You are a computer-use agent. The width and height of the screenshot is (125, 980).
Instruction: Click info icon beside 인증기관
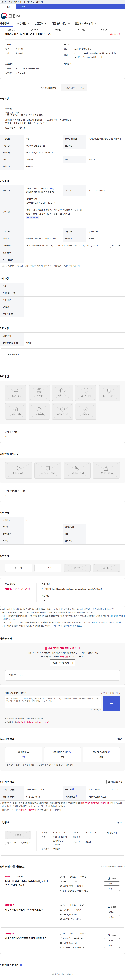[x=73, y=789]
